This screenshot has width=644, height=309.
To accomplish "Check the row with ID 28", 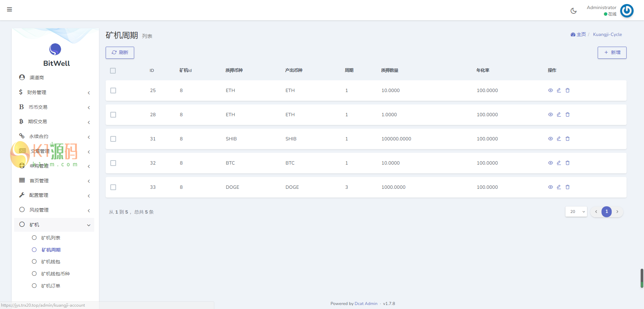I will tap(113, 115).
